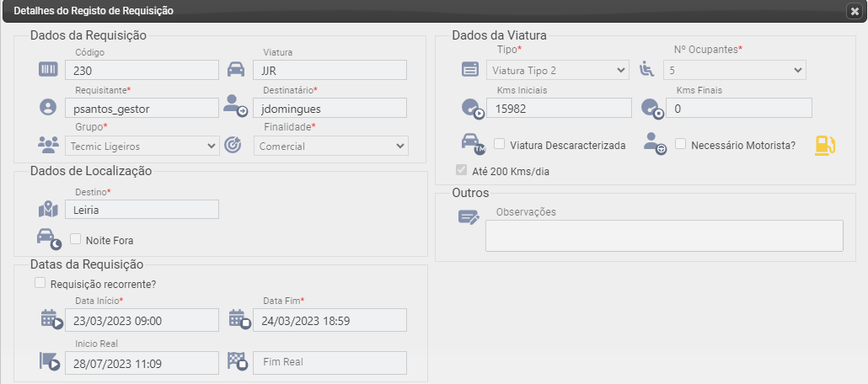Click the calendar icon for Data Início
The width and height of the screenshot is (868, 384).
coord(51,320)
